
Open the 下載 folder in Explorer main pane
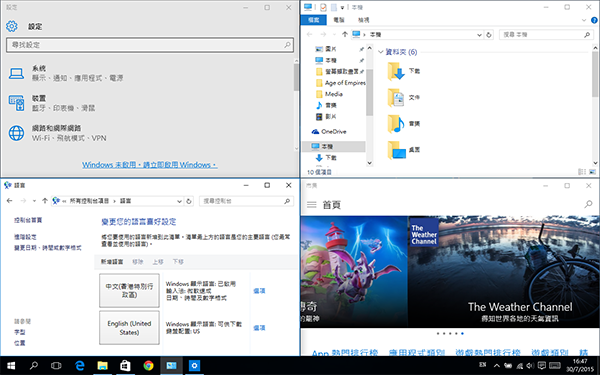[x=396, y=71]
